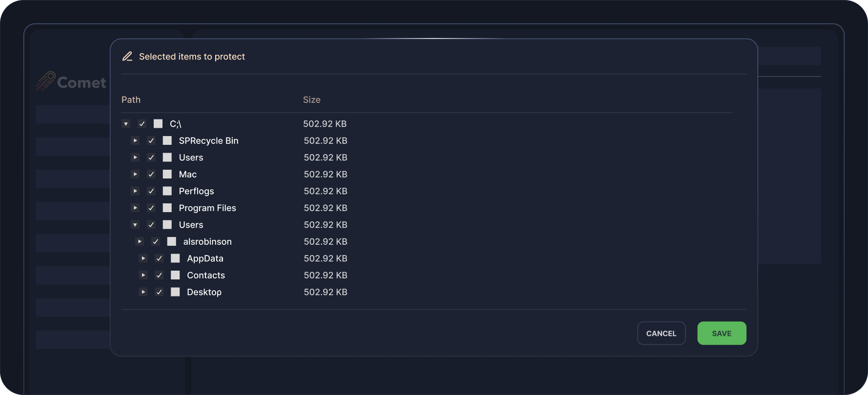Select the Perflogs folder name

(196, 191)
